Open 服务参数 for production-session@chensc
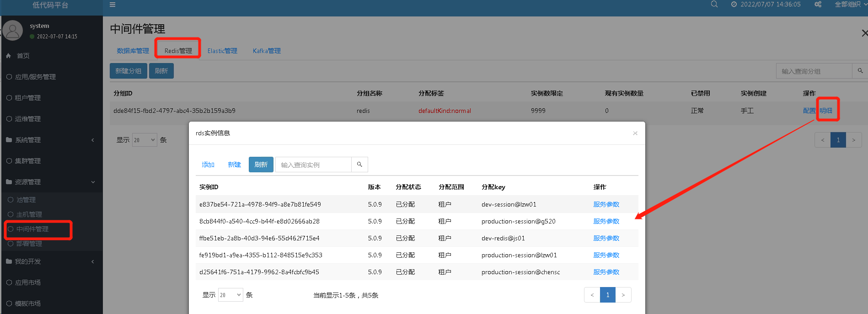Viewport: 868px width, 314px height. [x=606, y=272]
